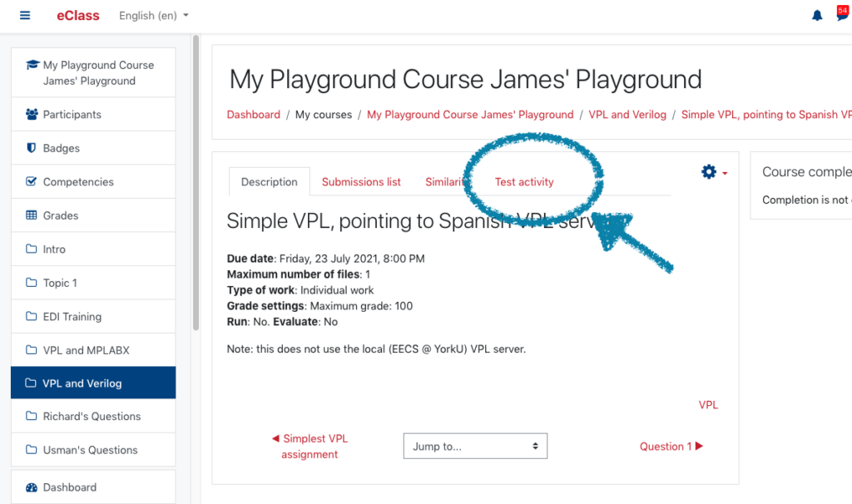Switch to the Similarity tab
Viewport: 852px width, 504px height.
tap(446, 182)
